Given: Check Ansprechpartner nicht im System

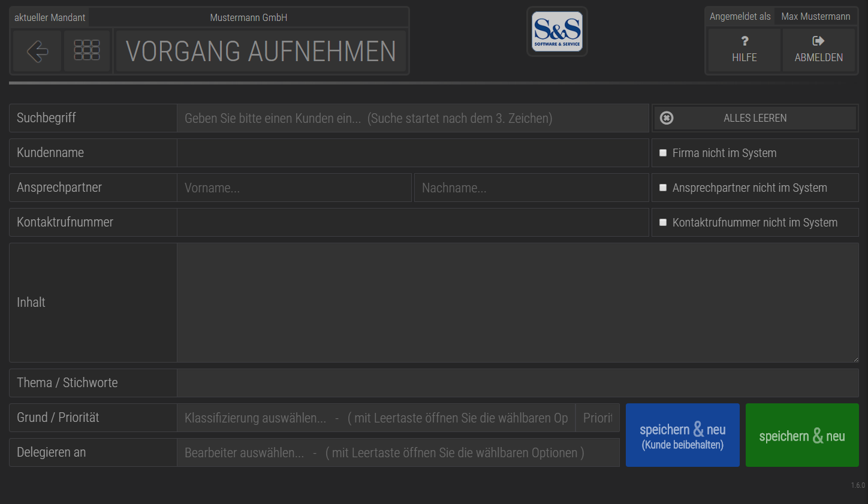Looking at the screenshot, I should 663,188.
